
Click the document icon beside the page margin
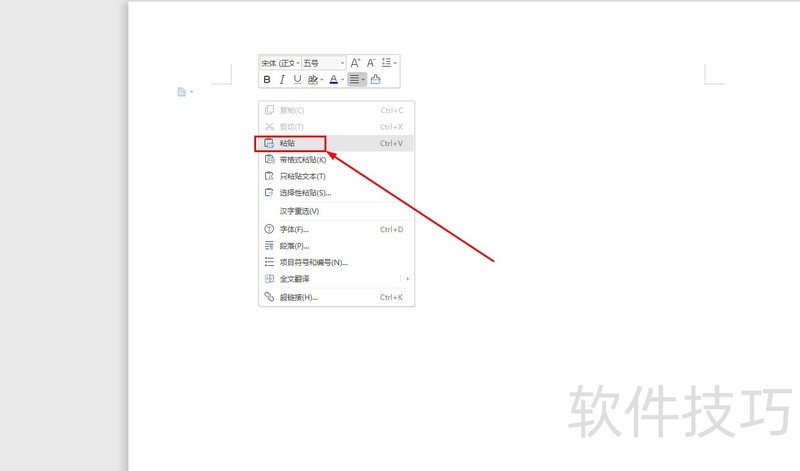coord(182,92)
